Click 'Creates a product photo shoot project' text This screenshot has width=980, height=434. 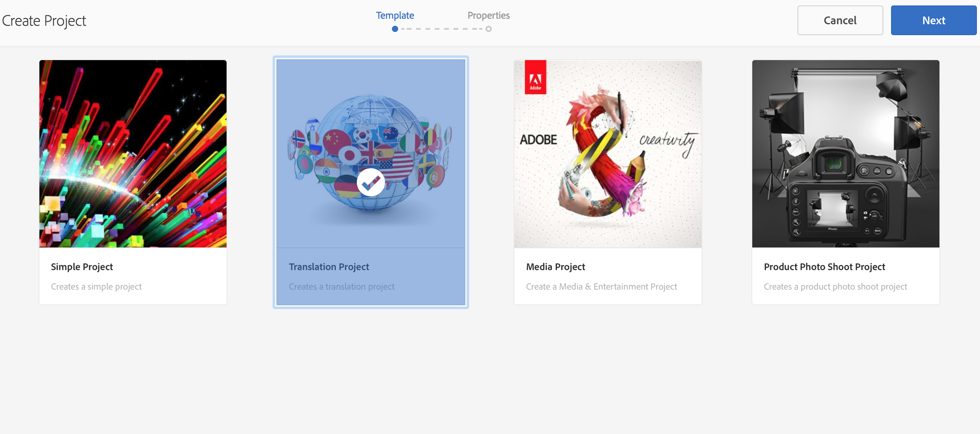pyautogui.click(x=835, y=287)
